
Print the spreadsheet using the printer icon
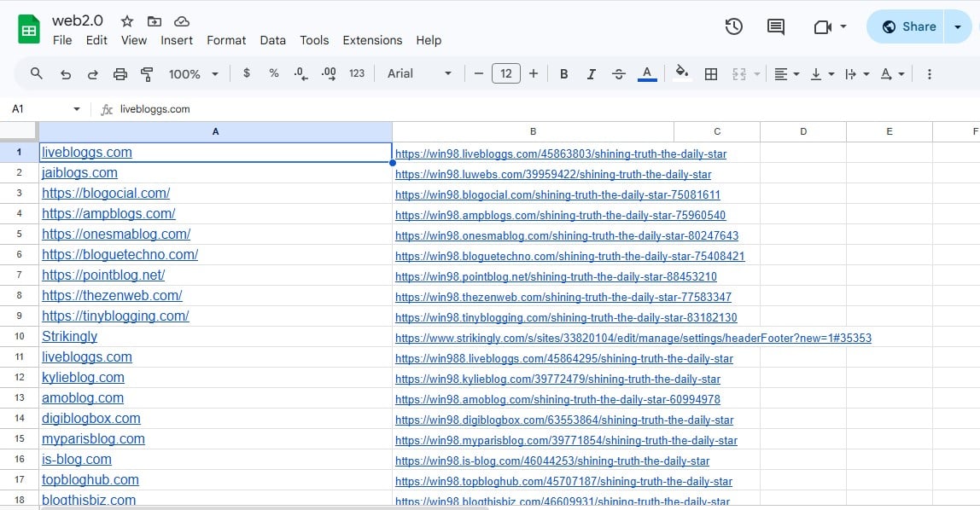coord(120,74)
